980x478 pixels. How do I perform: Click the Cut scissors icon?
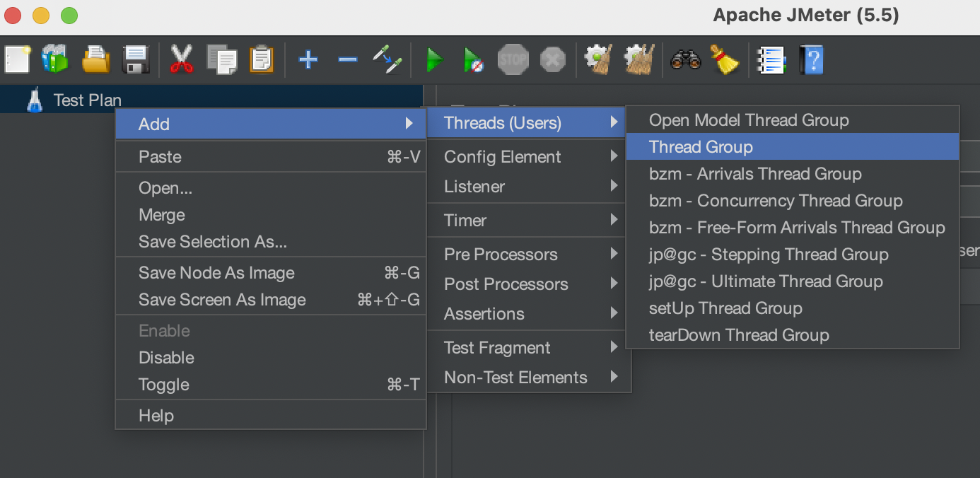coord(182,59)
